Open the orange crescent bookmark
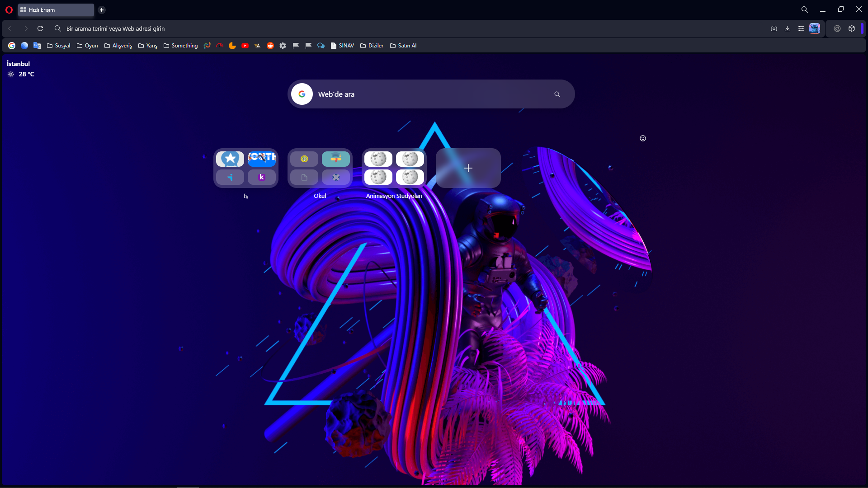 pyautogui.click(x=232, y=46)
